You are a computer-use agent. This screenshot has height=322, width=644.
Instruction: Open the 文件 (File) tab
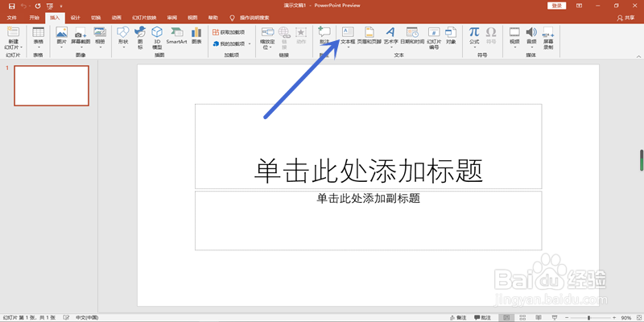click(12, 18)
